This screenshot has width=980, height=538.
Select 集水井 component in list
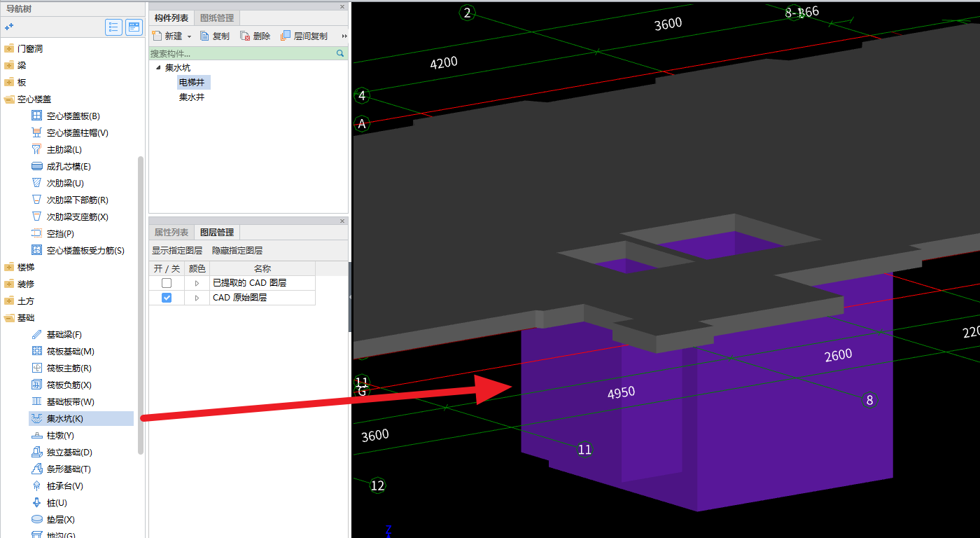click(192, 97)
